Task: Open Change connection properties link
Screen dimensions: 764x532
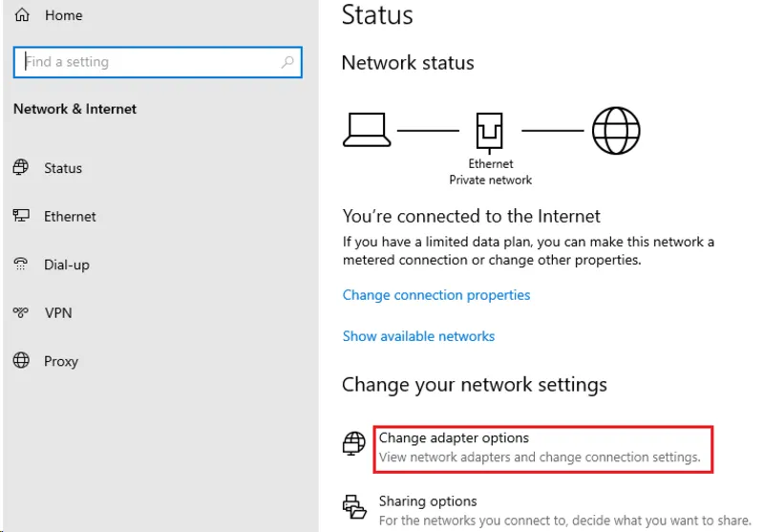Action: (x=436, y=295)
